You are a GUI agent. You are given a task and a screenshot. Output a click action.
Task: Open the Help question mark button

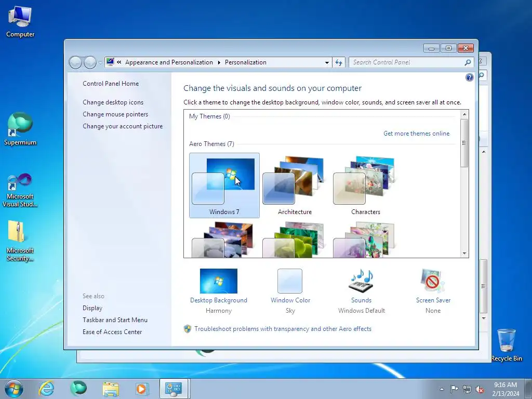[469, 77]
